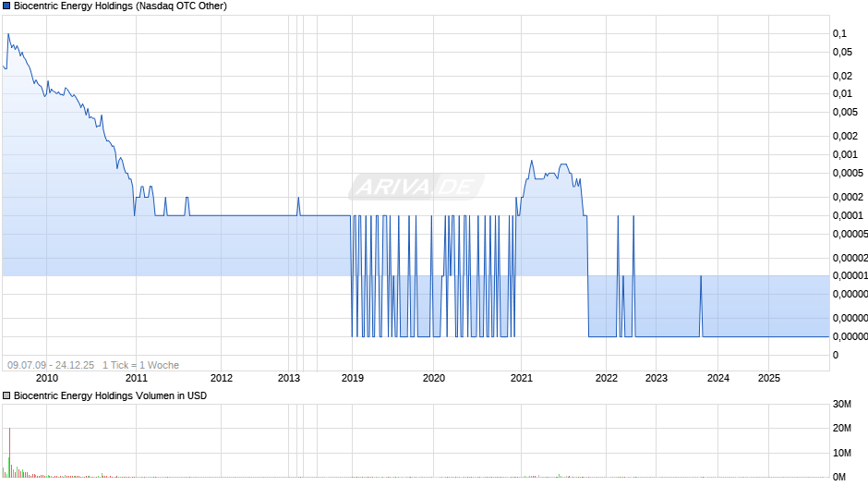Select the 2010 x-axis label
Image resolution: width=868 pixels, height=486 pixels.
46,378
